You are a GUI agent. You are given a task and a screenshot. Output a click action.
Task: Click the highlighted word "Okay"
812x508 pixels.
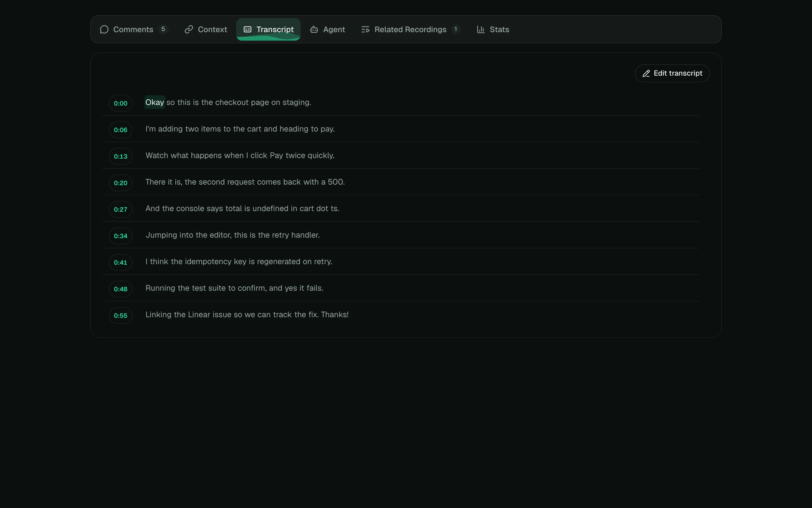[155, 102]
